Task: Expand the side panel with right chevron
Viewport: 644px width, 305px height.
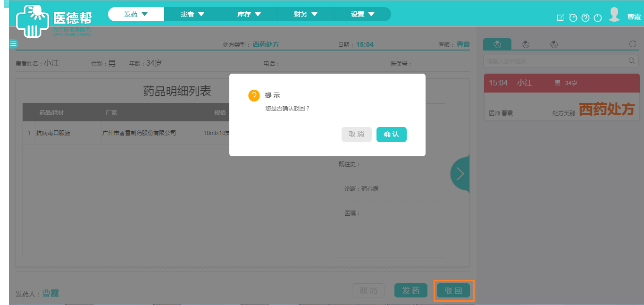Action: pos(460,174)
